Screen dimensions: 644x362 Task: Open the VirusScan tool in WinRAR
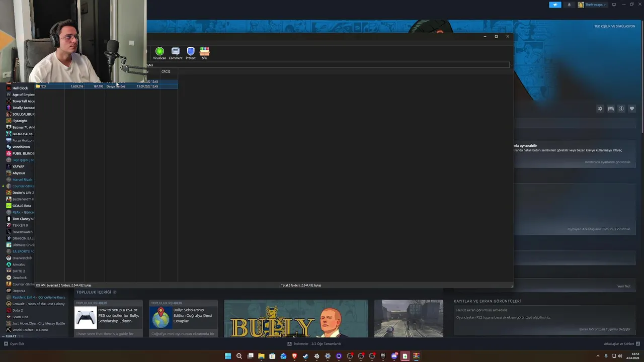(159, 53)
